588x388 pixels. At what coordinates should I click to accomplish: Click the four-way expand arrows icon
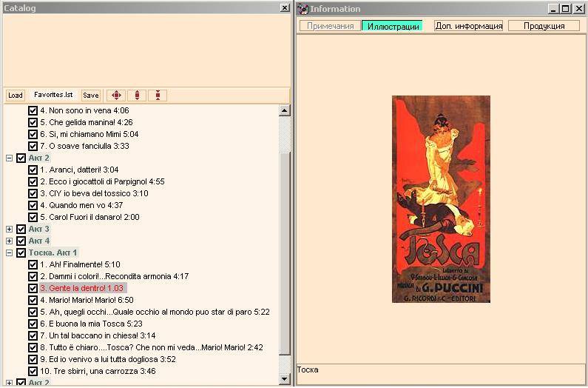(x=116, y=96)
